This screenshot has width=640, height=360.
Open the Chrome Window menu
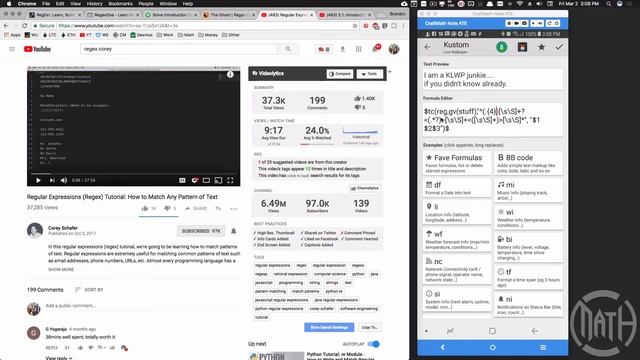[168, 4]
